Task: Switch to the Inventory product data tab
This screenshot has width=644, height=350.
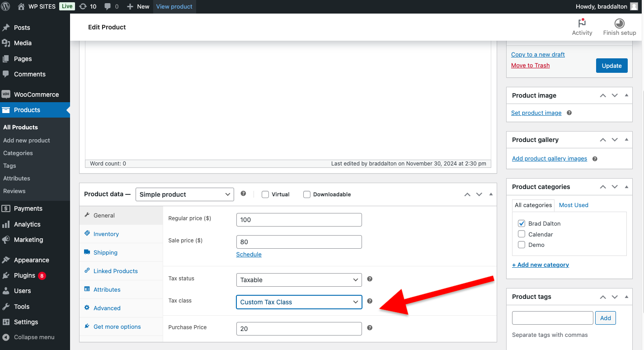Action: (x=106, y=234)
